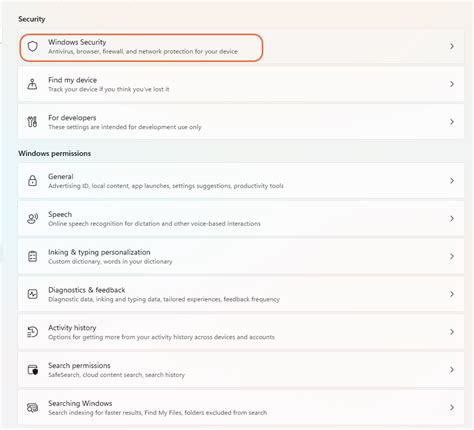Click 'Advertising ID, local content, app launches' description
Screen dimensions: 474x430
click(x=166, y=186)
